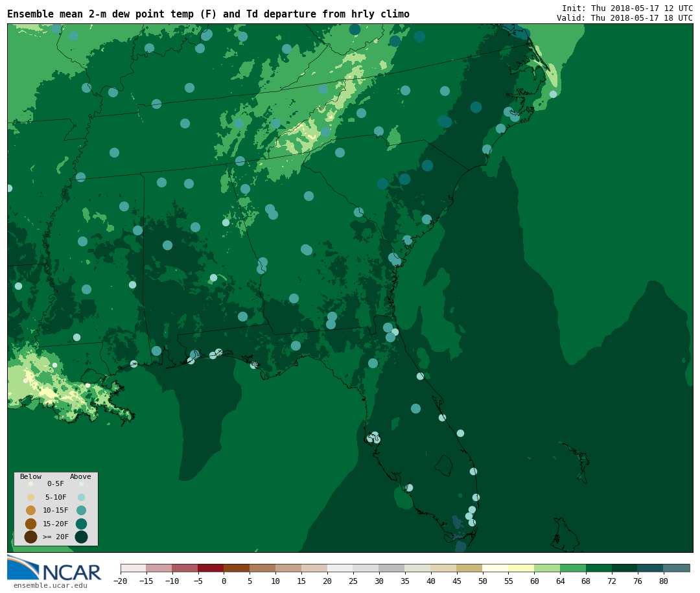Click the 'Above 10-15F' teal legend circle
700x593 pixels.
coord(81,511)
